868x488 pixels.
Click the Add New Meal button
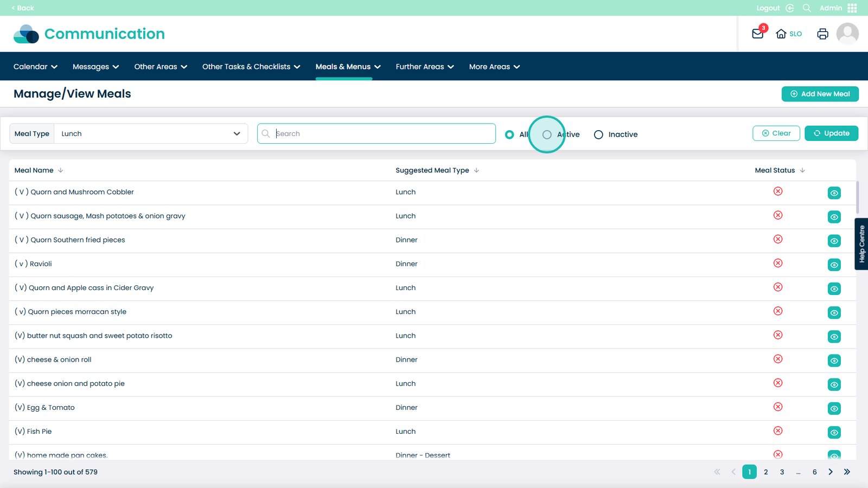820,94
